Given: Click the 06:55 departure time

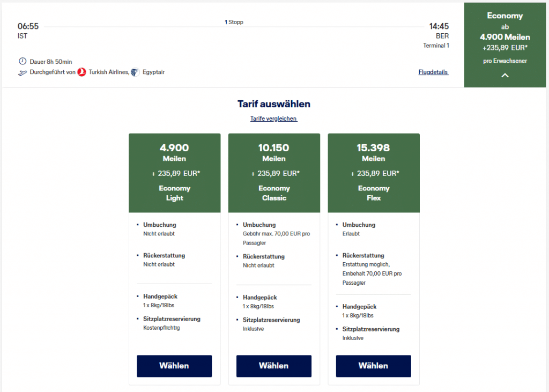Looking at the screenshot, I should click(28, 26).
